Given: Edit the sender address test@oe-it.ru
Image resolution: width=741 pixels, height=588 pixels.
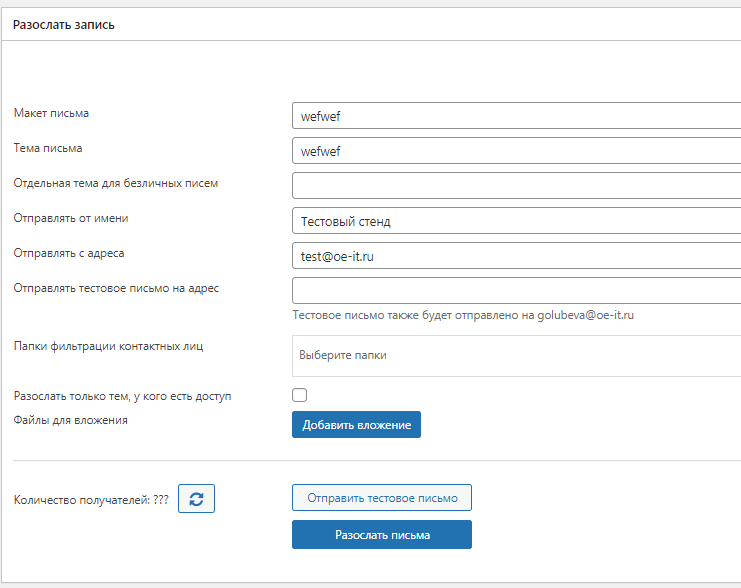Looking at the screenshot, I should click(x=516, y=256).
